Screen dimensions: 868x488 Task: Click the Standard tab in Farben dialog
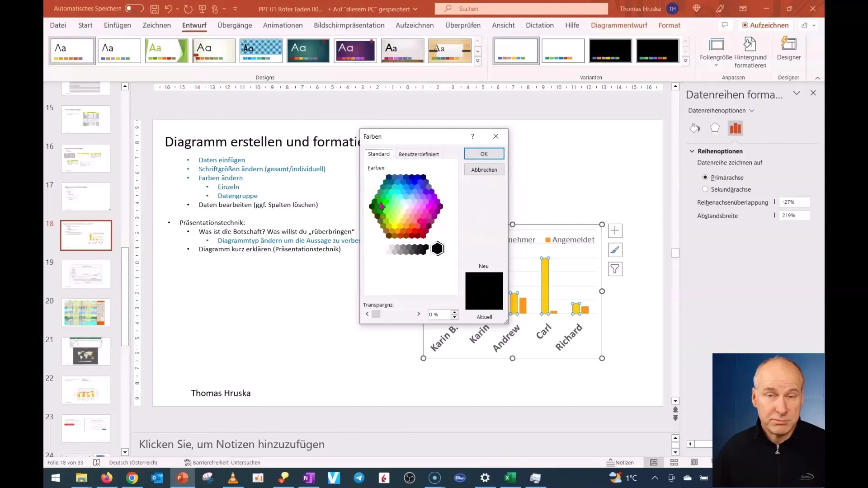click(379, 154)
